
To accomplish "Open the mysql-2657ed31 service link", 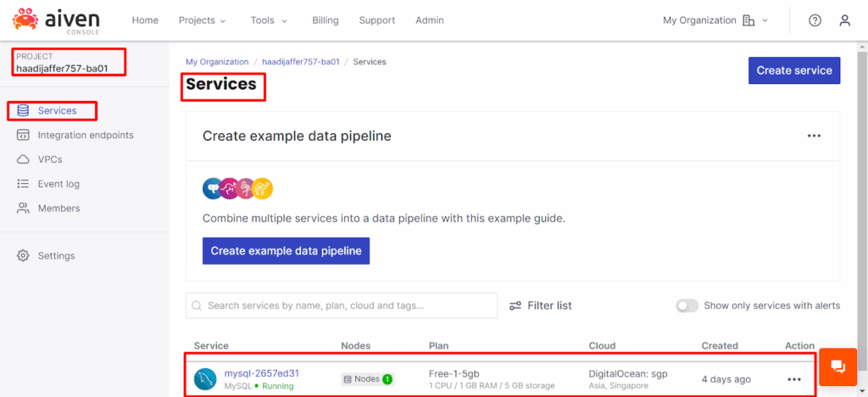I will [261, 373].
